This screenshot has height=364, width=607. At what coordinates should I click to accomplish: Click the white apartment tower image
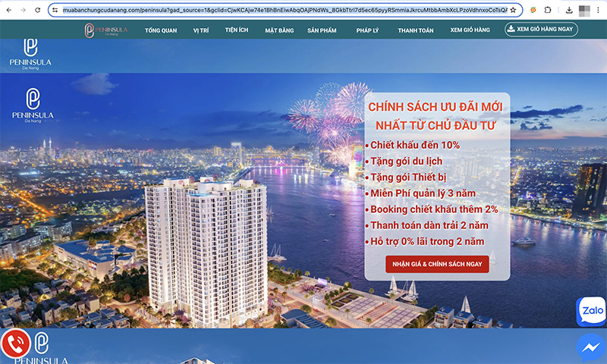tap(206, 252)
